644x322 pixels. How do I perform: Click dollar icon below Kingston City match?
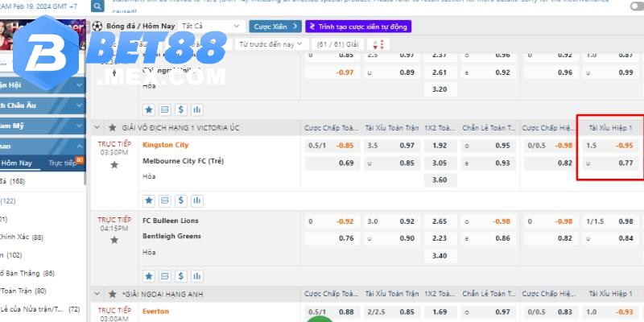180,199
